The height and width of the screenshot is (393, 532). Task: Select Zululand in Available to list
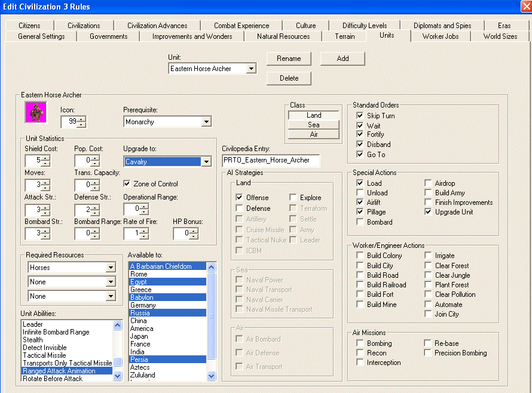[167, 375]
